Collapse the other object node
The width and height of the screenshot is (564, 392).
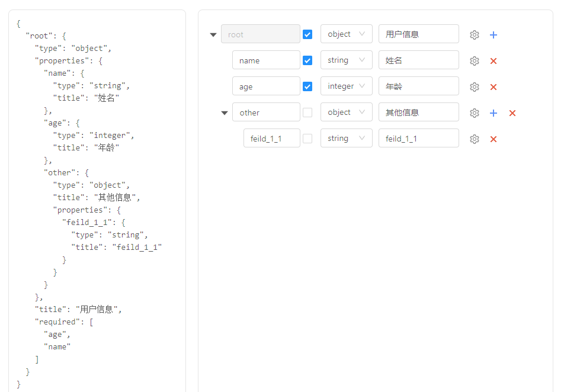coord(225,113)
